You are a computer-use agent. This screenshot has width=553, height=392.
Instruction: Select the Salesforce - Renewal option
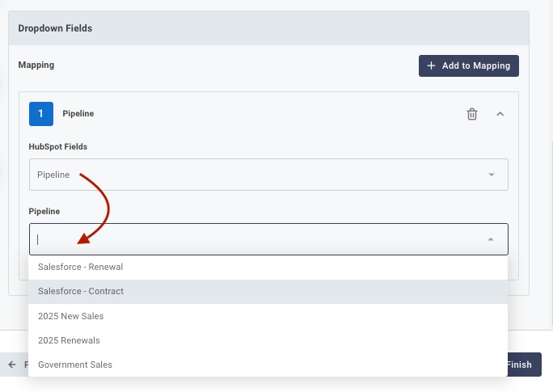(80, 267)
